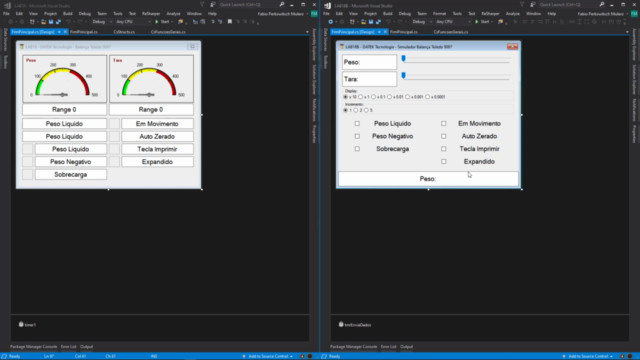Click Find in Files icon in right toolbar
The width and height of the screenshot is (640, 360).
500,22
